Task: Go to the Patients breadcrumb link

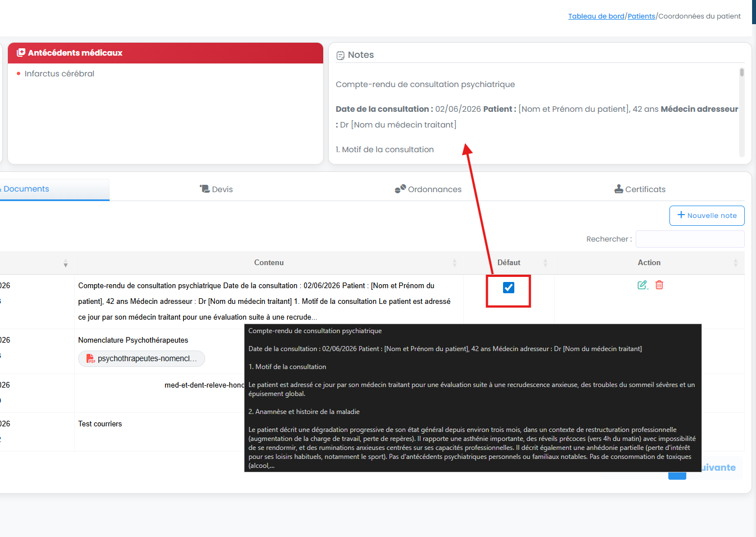Action: click(x=641, y=16)
